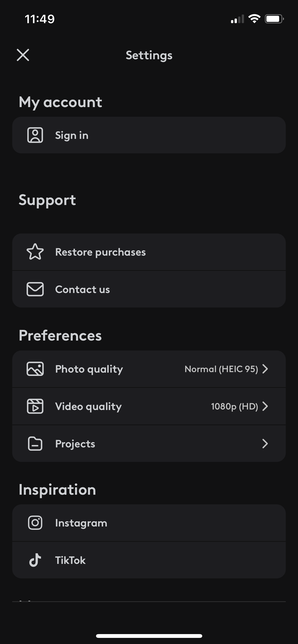Tap the Photo quality picture icon

point(35,369)
